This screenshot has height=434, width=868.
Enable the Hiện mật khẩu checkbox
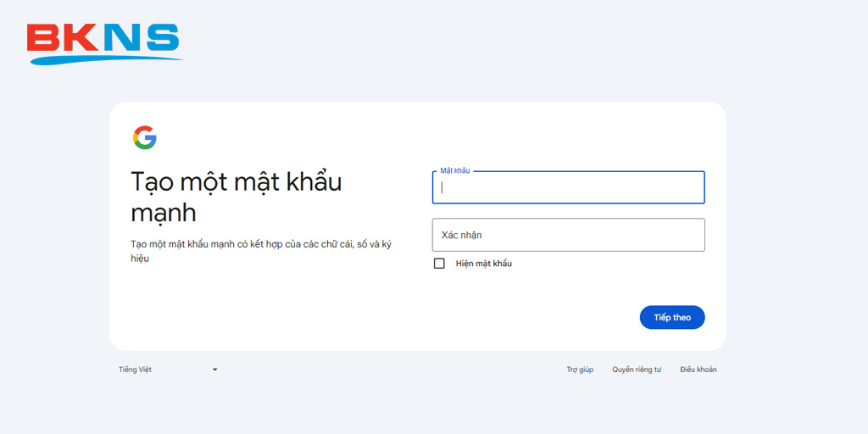[439, 264]
